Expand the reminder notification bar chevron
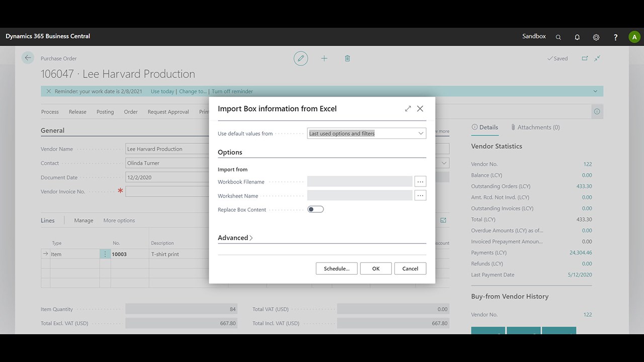644x362 pixels. coord(595,92)
